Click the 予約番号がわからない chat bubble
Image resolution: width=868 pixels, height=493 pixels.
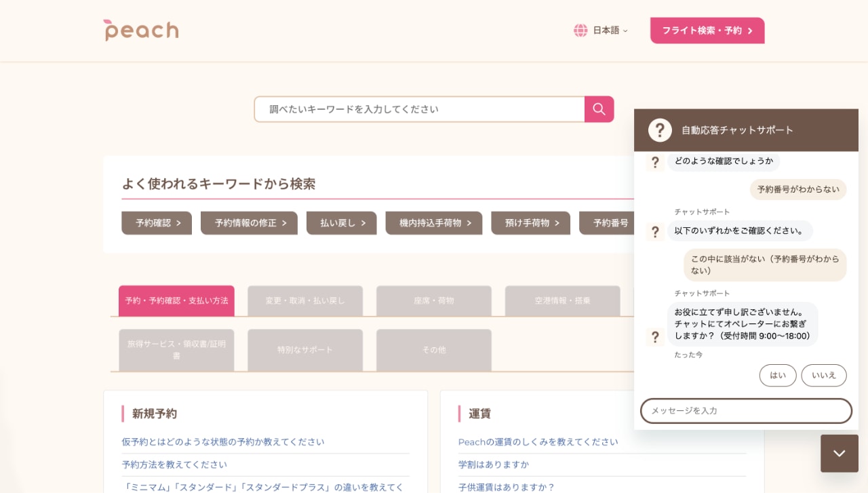pyautogui.click(x=798, y=189)
